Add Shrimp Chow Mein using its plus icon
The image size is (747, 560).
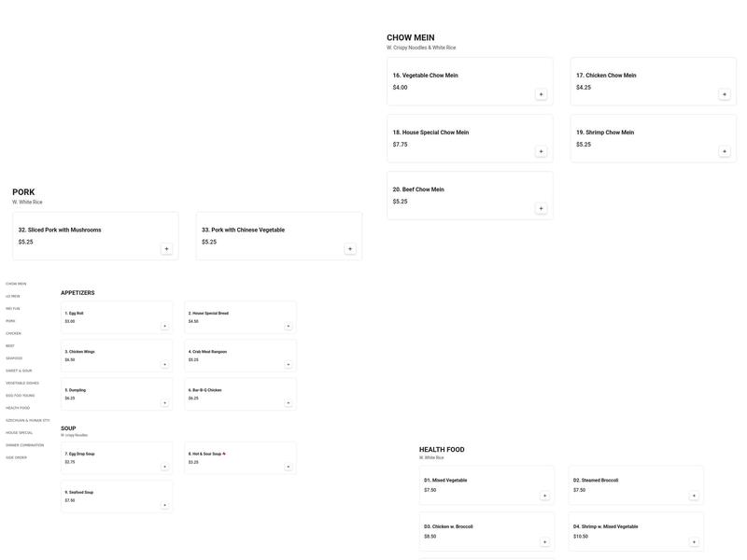[724, 151]
